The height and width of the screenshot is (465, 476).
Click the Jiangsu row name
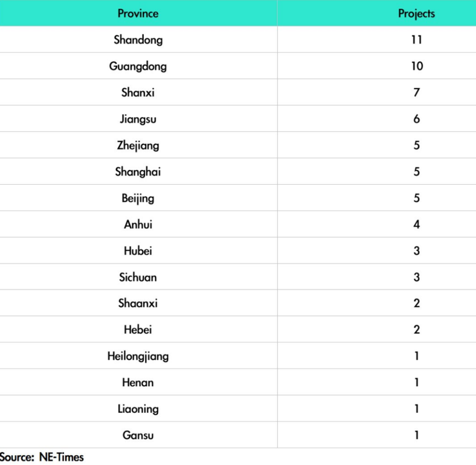pyautogui.click(x=138, y=119)
